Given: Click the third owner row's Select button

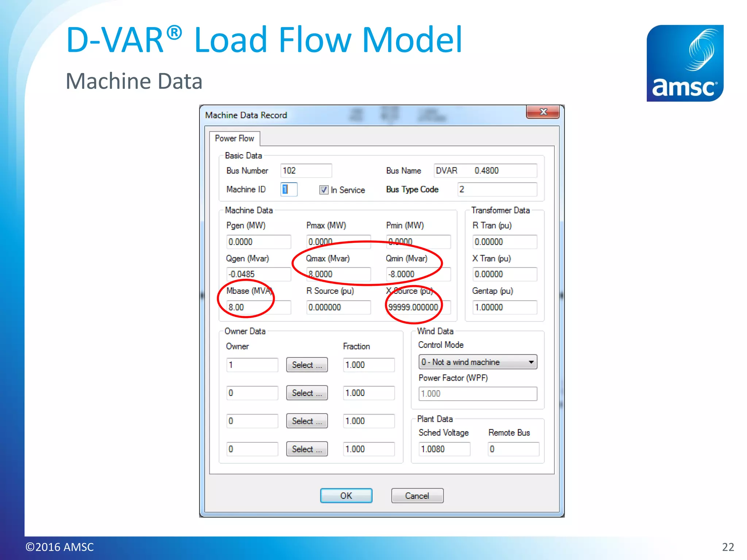Looking at the screenshot, I should (x=307, y=421).
